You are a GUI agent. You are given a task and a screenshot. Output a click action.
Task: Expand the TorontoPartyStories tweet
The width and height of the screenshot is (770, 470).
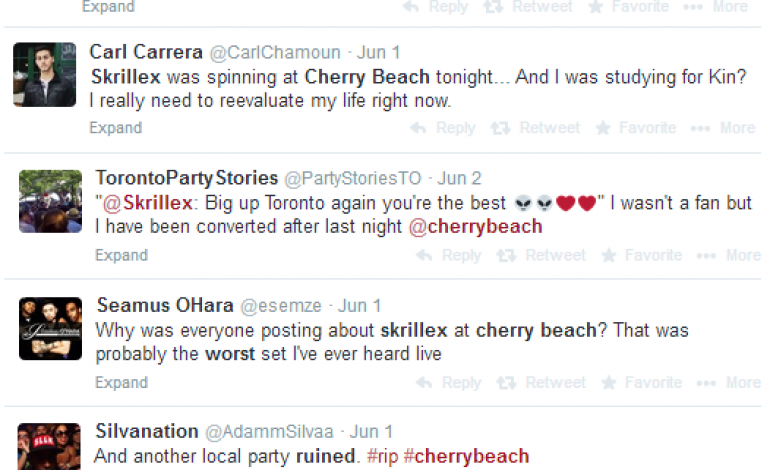(121, 255)
